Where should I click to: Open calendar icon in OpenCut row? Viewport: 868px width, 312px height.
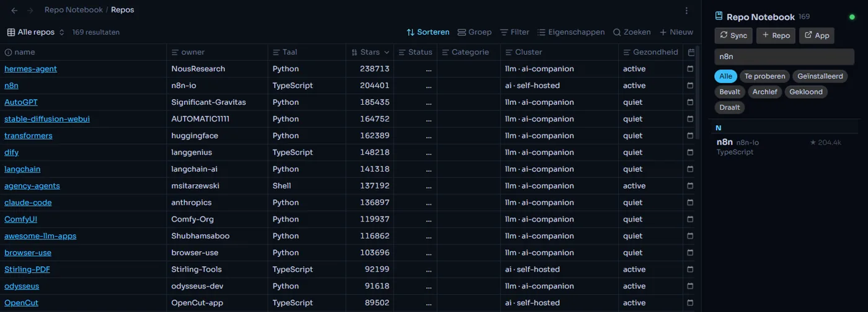[x=690, y=303]
